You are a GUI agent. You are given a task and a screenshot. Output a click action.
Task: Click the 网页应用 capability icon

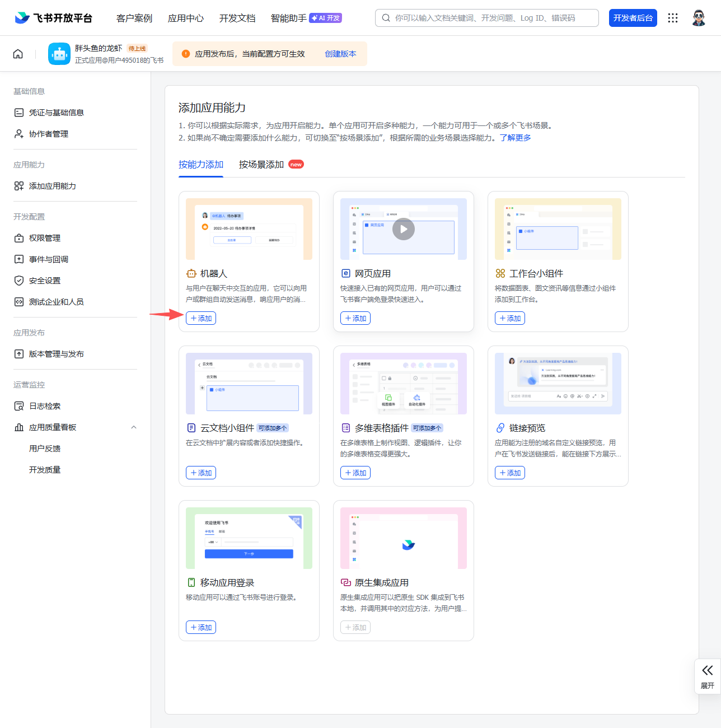[x=346, y=273]
